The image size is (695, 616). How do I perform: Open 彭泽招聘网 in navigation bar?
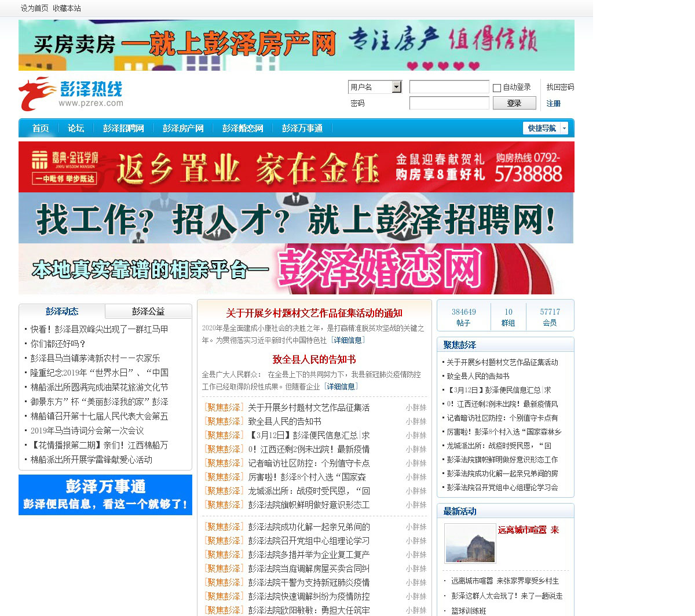click(x=123, y=128)
